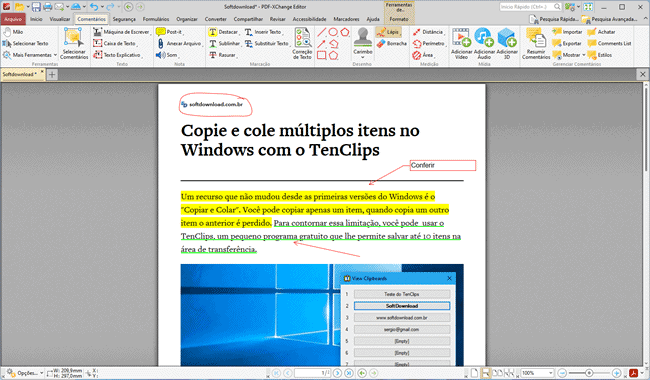The image size is (650, 380).
Task: Open Resumir Comentários
Action: pyautogui.click(x=536, y=44)
